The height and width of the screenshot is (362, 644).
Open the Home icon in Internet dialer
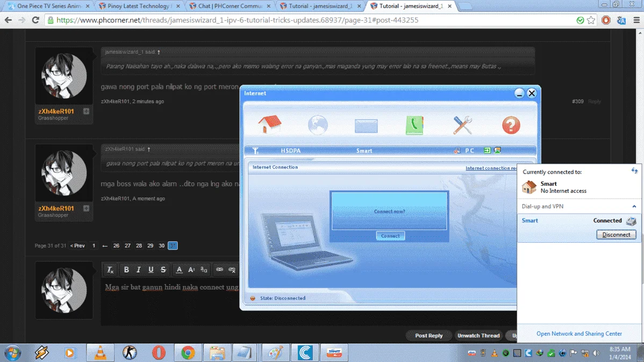coord(269,125)
